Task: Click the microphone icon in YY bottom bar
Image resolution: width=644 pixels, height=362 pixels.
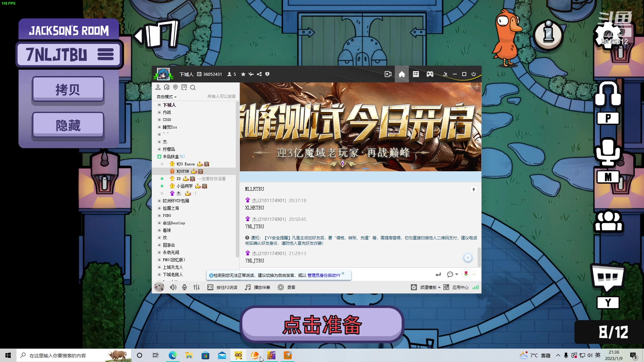Action: (x=184, y=287)
